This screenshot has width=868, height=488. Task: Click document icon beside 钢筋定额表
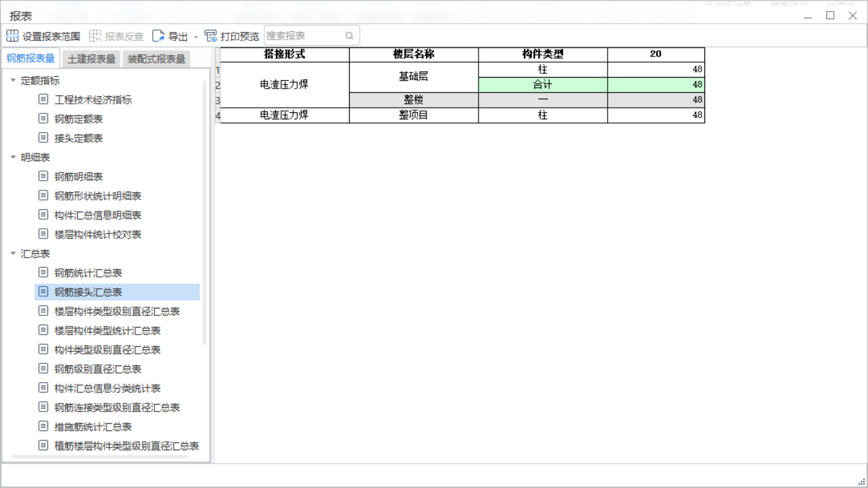coord(44,119)
